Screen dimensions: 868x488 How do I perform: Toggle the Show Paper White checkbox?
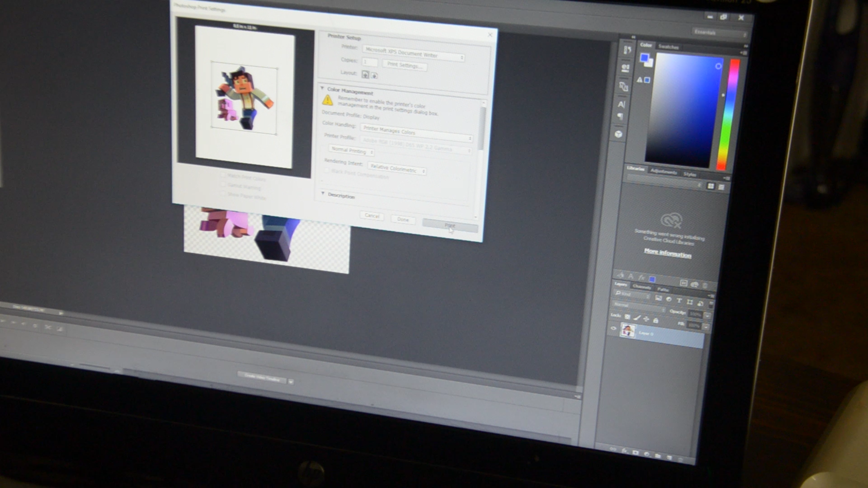(223, 194)
